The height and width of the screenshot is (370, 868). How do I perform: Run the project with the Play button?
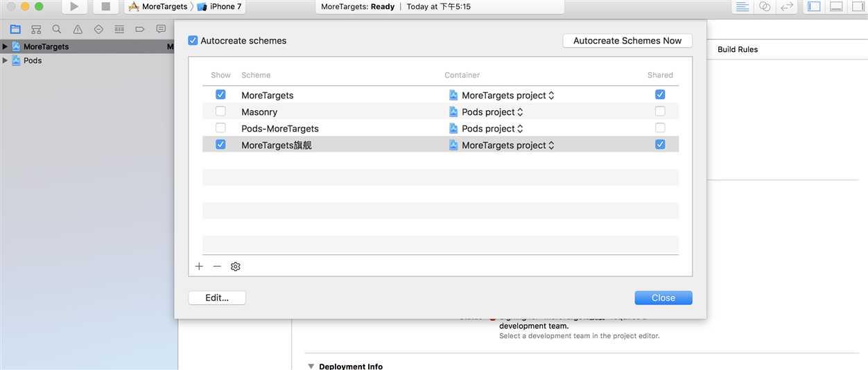[x=74, y=7]
